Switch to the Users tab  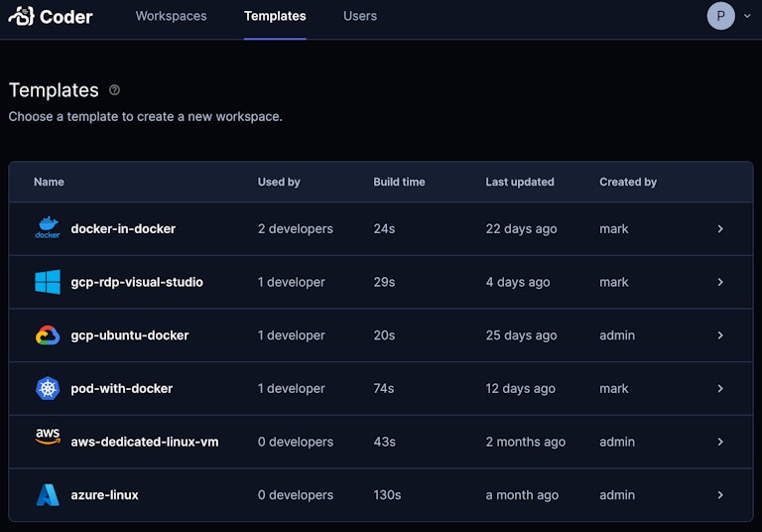(x=360, y=16)
